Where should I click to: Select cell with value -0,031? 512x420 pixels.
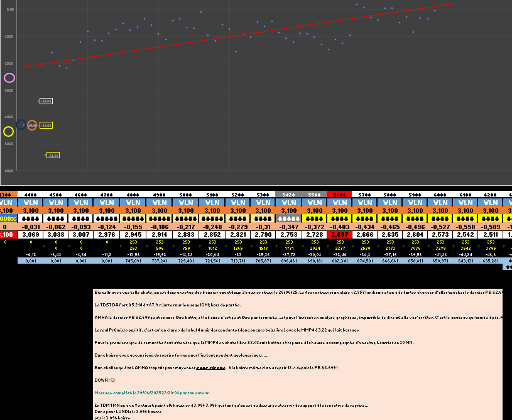tap(30, 227)
